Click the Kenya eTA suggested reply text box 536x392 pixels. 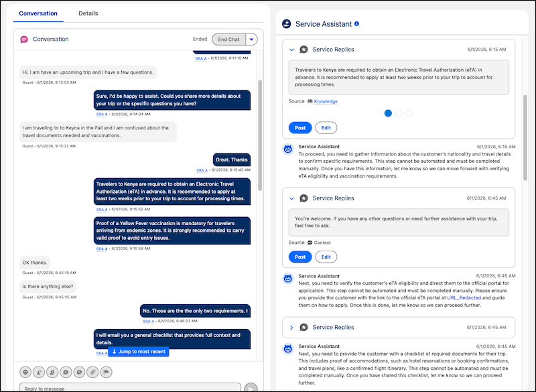click(x=399, y=77)
